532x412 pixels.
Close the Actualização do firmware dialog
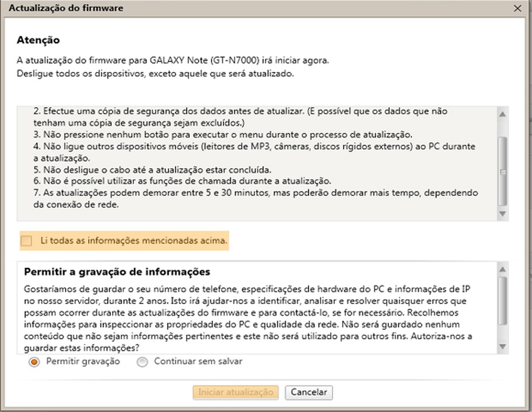[x=517, y=8]
